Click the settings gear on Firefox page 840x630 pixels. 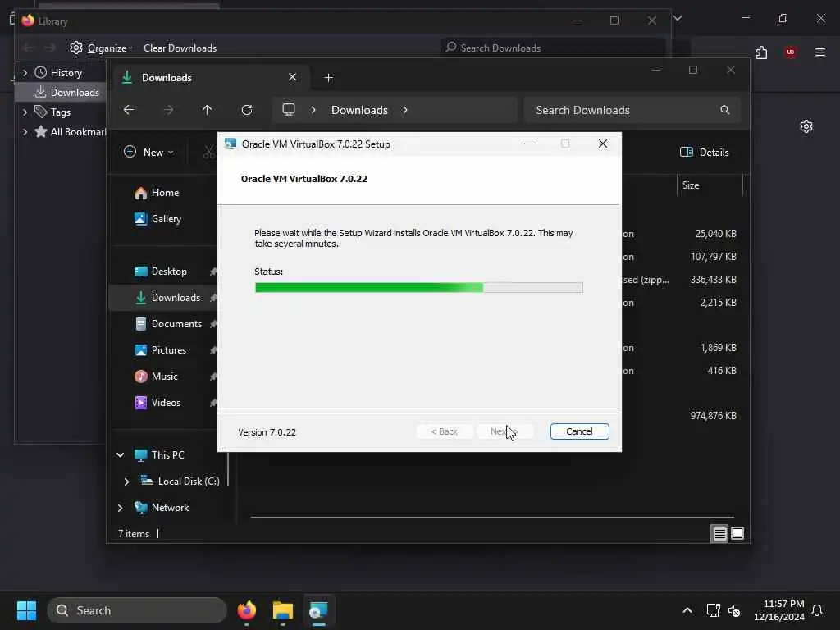pos(806,126)
